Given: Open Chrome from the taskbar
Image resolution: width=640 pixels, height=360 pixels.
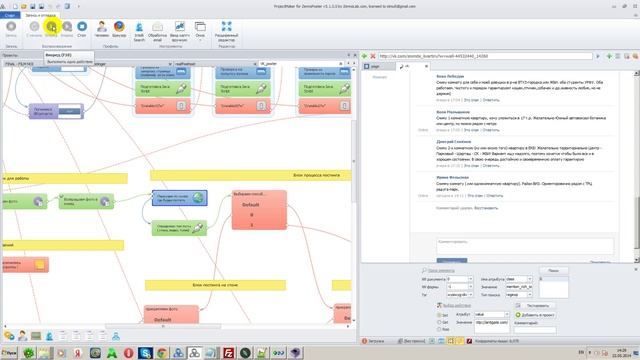Looking at the screenshot, I should [x=162, y=353].
